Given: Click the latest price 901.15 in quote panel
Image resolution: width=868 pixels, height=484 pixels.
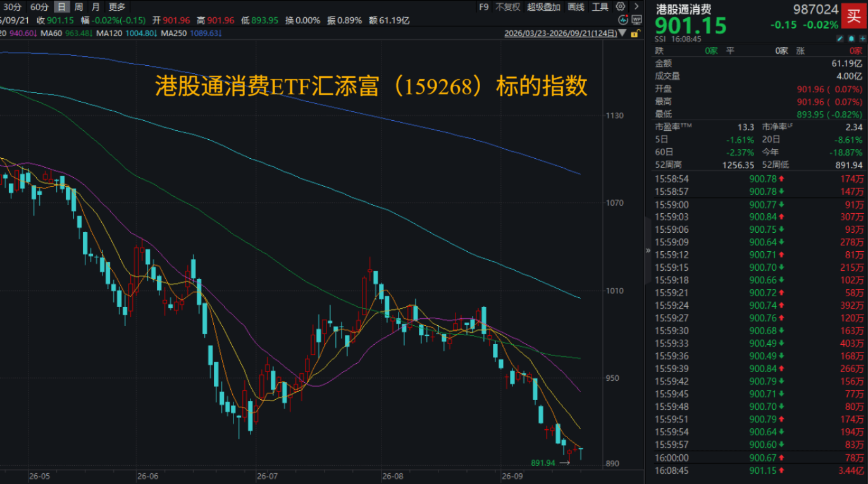Looking at the screenshot, I should pyautogui.click(x=691, y=27).
